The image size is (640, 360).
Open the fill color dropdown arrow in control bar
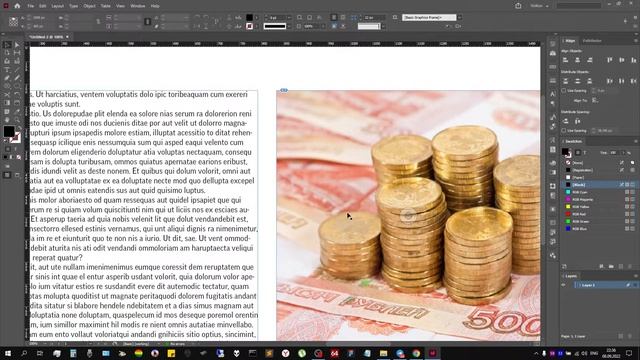(257, 18)
